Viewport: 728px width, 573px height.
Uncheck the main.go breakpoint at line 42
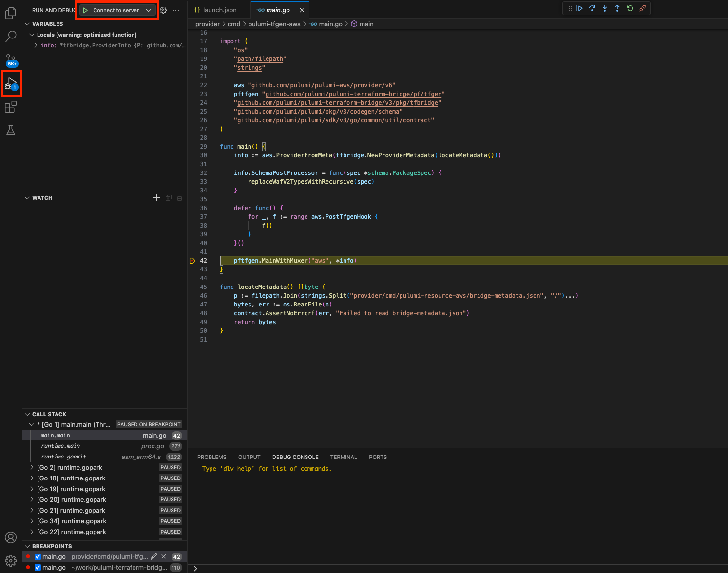pos(38,556)
